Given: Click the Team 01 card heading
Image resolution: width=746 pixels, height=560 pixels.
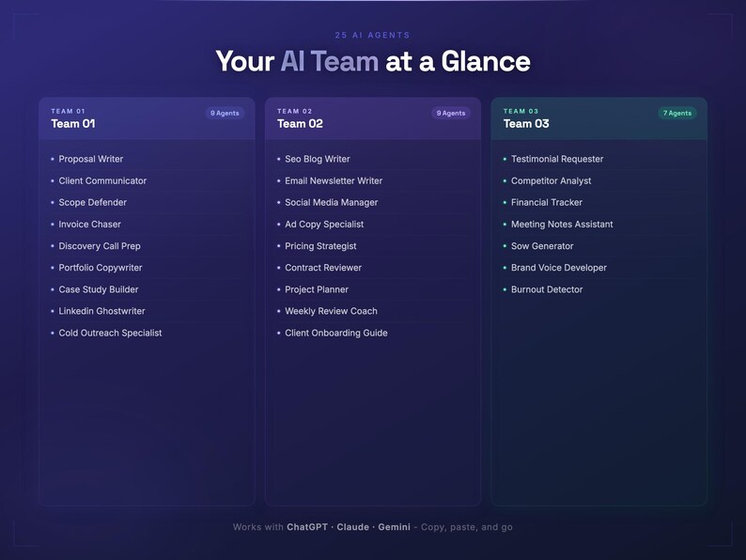Looking at the screenshot, I should (x=72, y=124).
